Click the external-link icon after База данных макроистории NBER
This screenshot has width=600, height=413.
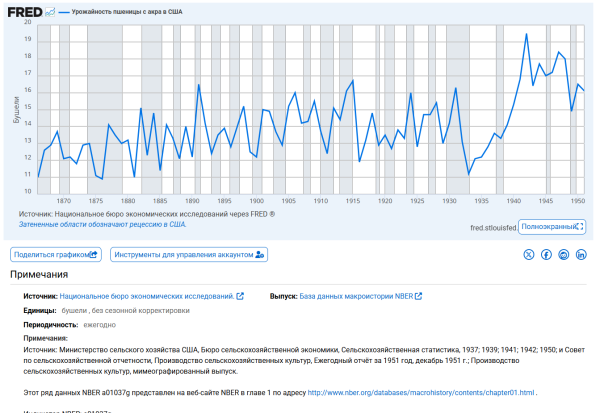(x=419, y=296)
